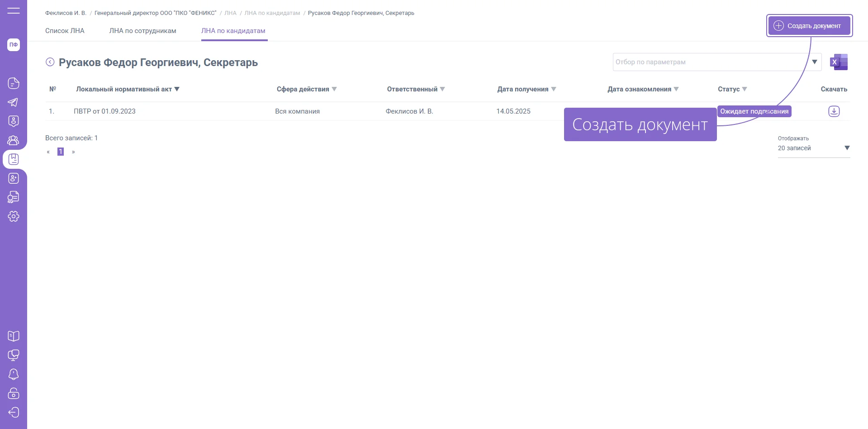The image size is (868, 429).
Task: Open the gear settings sidebar icon
Action: tap(14, 216)
